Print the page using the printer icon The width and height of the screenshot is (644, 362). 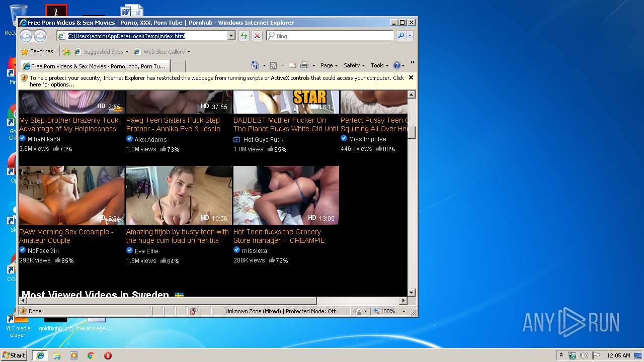(304, 65)
